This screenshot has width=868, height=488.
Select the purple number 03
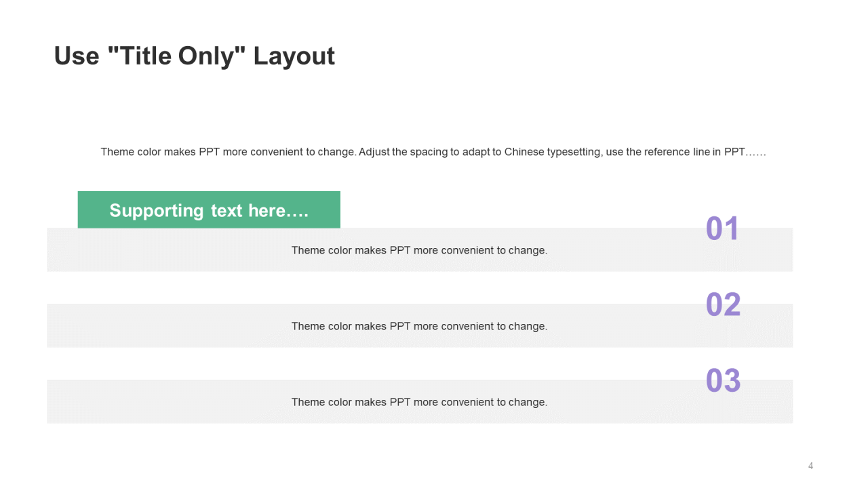pyautogui.click(x=723, y=381)
